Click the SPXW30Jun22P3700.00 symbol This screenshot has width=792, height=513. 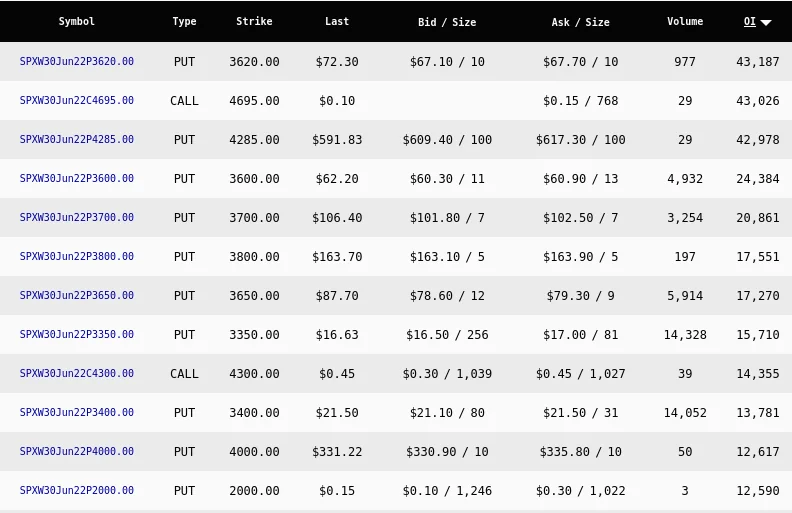pos(77,217)
